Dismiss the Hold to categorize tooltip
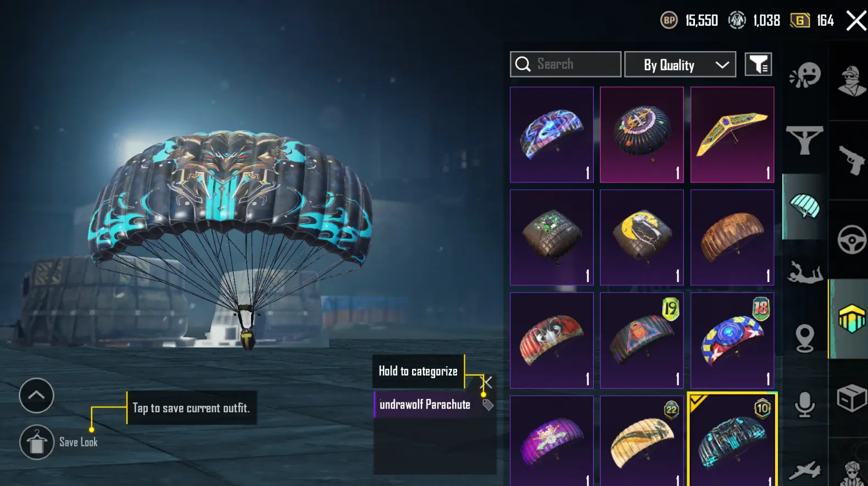 [487, 382]
